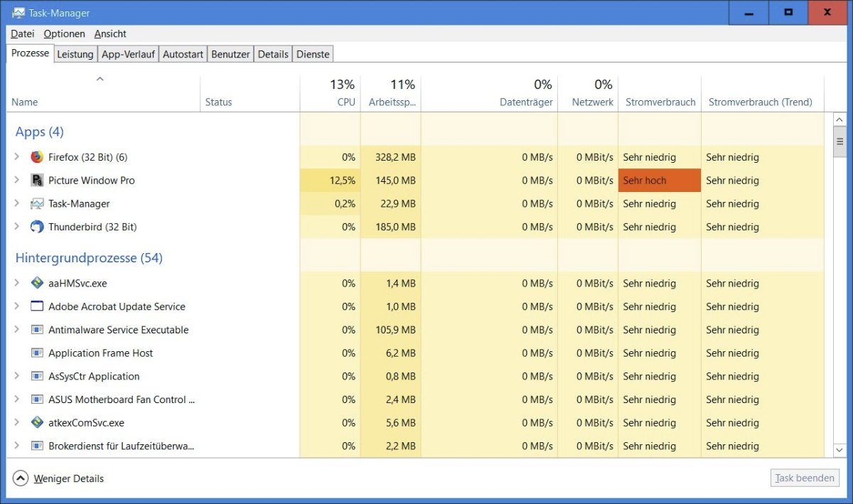Expand the Firefox (32 Bit) process group
The width and height of the screenshot is (853, 504).
tap(17, 157)
